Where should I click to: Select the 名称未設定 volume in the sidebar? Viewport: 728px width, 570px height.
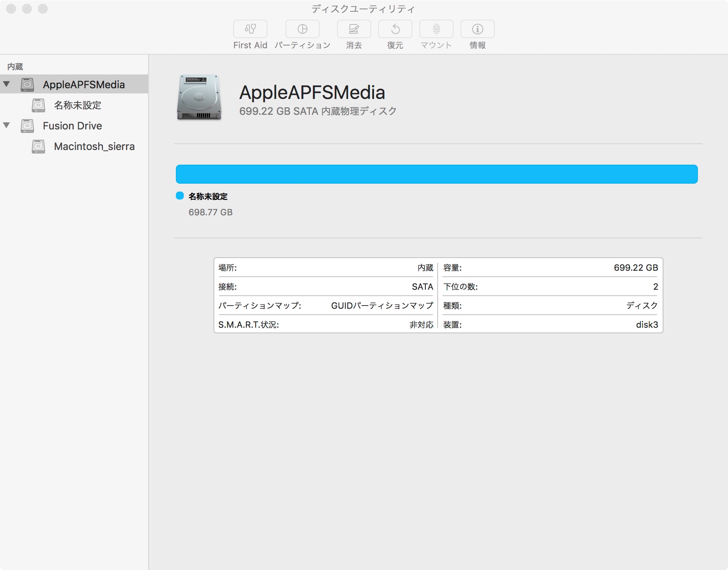pos(74,105)
